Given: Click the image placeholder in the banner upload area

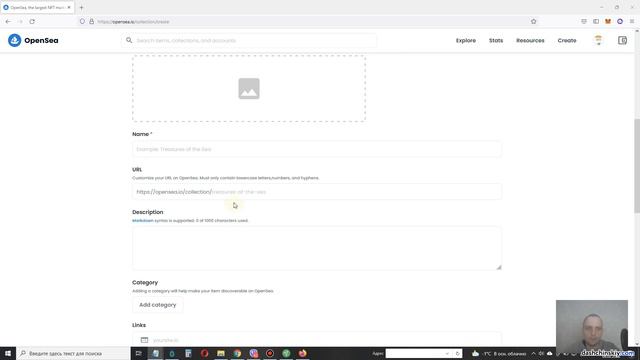Looking at the screenshot, I should (x=249, y=89).
